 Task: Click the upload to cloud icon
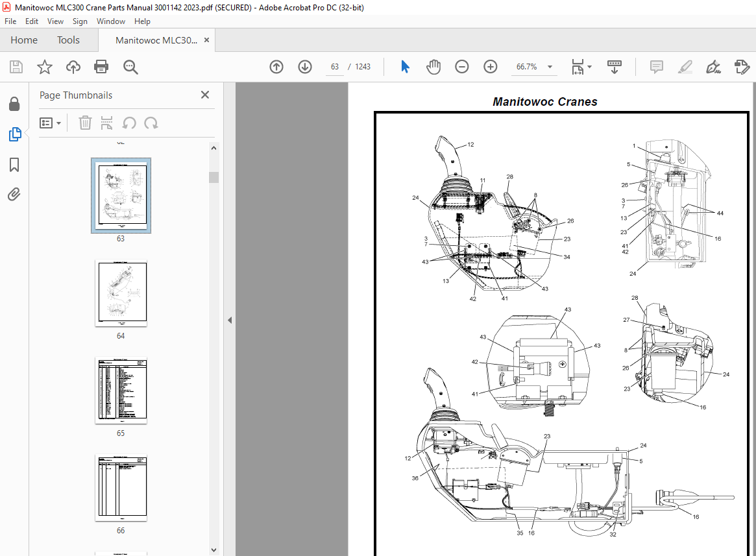73,67
